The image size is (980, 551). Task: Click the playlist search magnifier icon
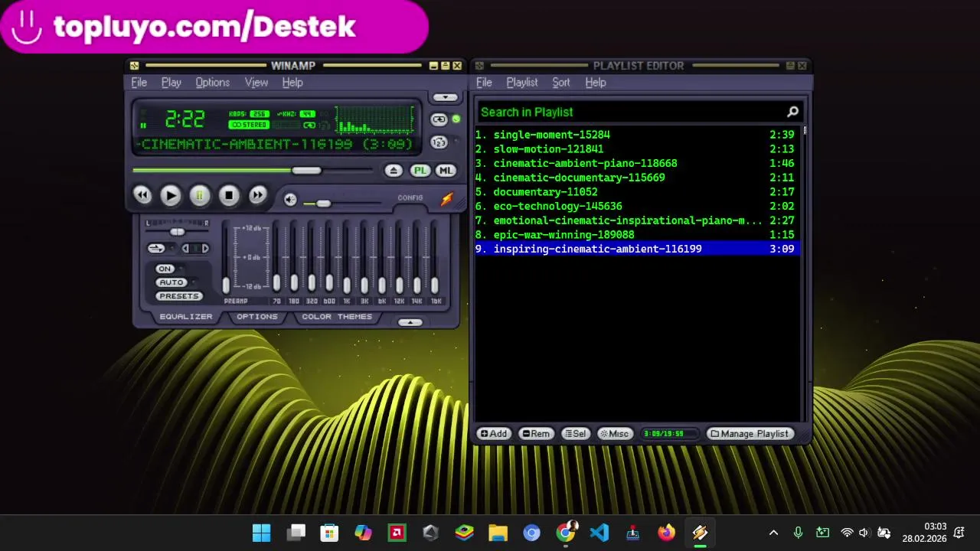click(x=793, y=112)
